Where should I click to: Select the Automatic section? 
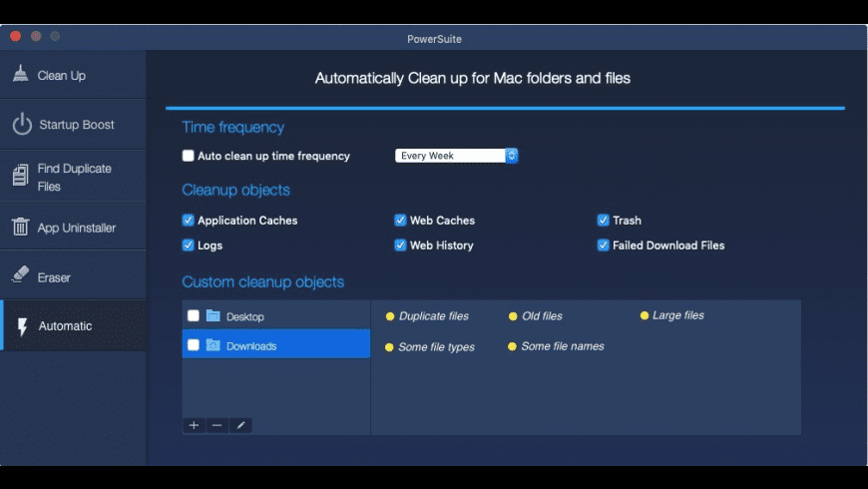pyautogui.click(x=73, y=325)
